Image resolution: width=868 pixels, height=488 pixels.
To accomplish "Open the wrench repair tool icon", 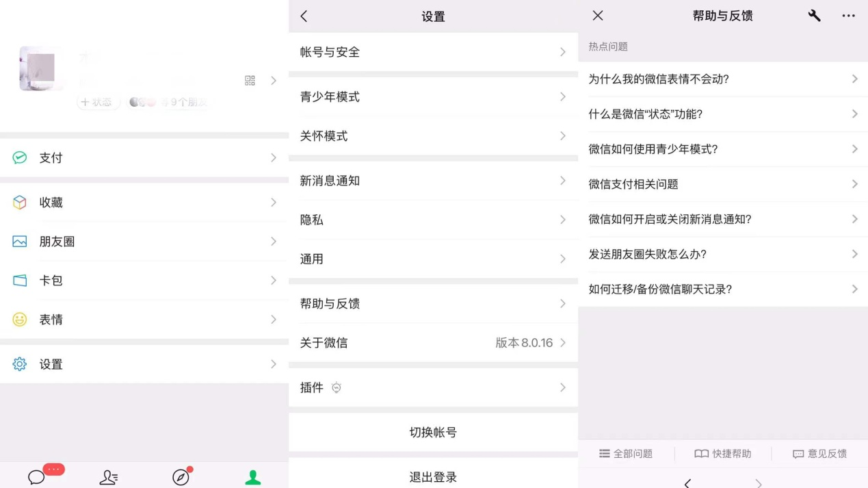I will (814, 15).
